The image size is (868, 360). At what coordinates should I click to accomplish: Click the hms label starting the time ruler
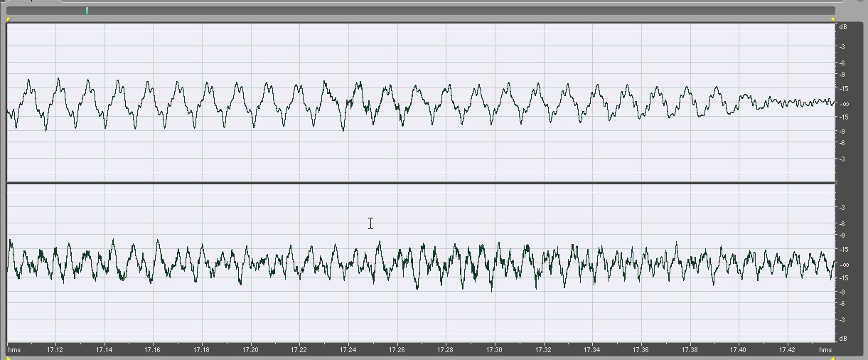point(14,350)
